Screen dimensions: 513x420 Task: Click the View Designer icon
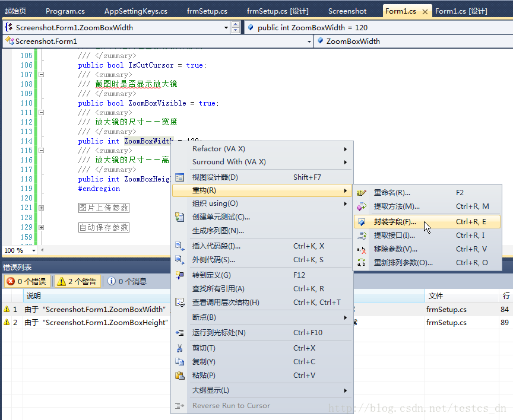pyautogui.click(x=180, y=177)
